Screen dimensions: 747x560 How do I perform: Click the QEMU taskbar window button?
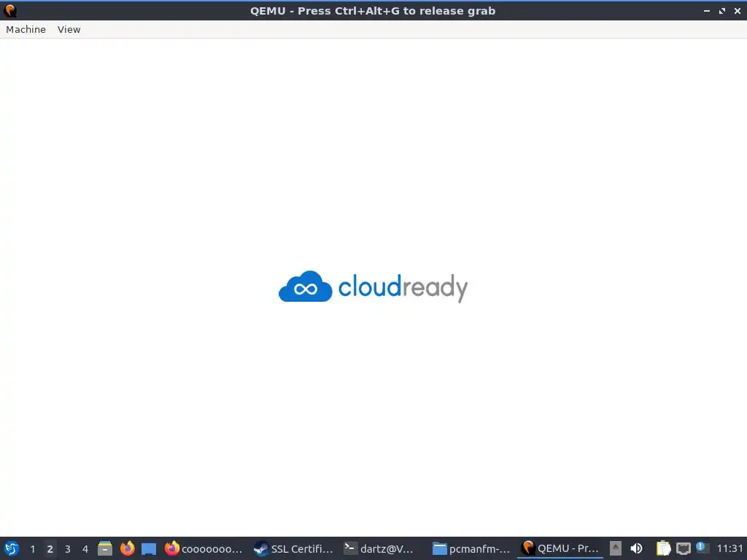[560, 548]
